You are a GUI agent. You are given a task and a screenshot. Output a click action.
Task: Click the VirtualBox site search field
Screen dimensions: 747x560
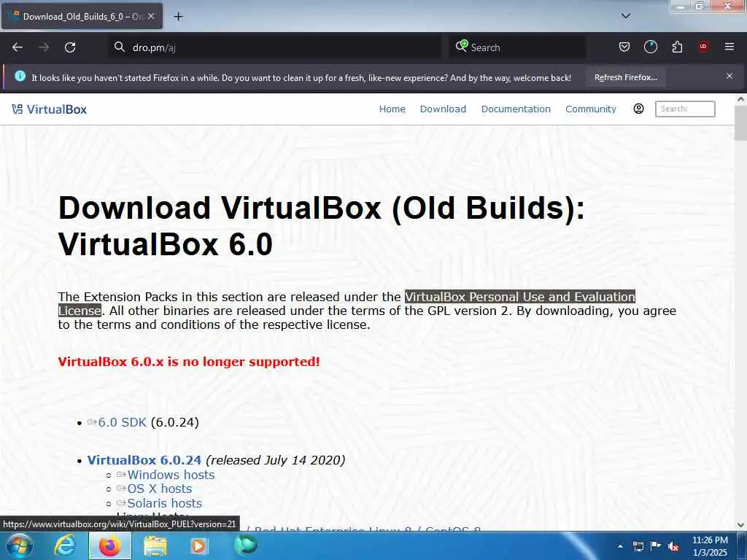[685, 109]
